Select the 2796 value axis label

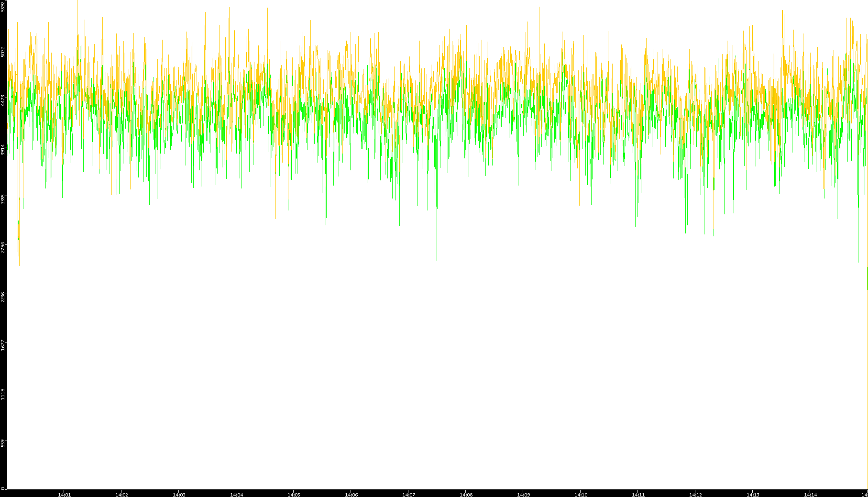coord(3,247)
